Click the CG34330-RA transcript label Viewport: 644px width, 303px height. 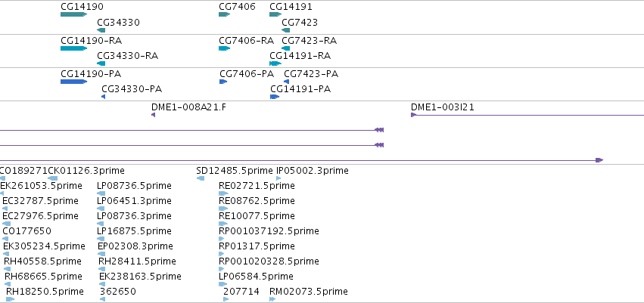pos(127,56)
